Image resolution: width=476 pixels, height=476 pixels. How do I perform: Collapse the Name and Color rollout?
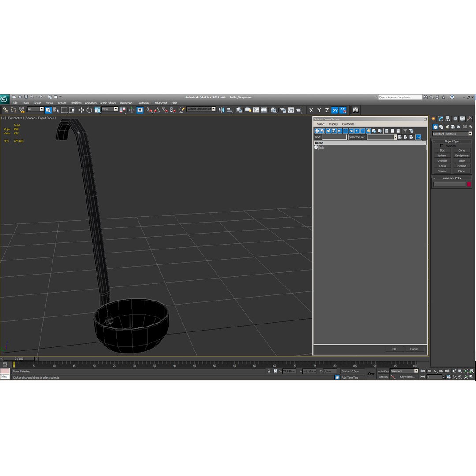(452, 178)
